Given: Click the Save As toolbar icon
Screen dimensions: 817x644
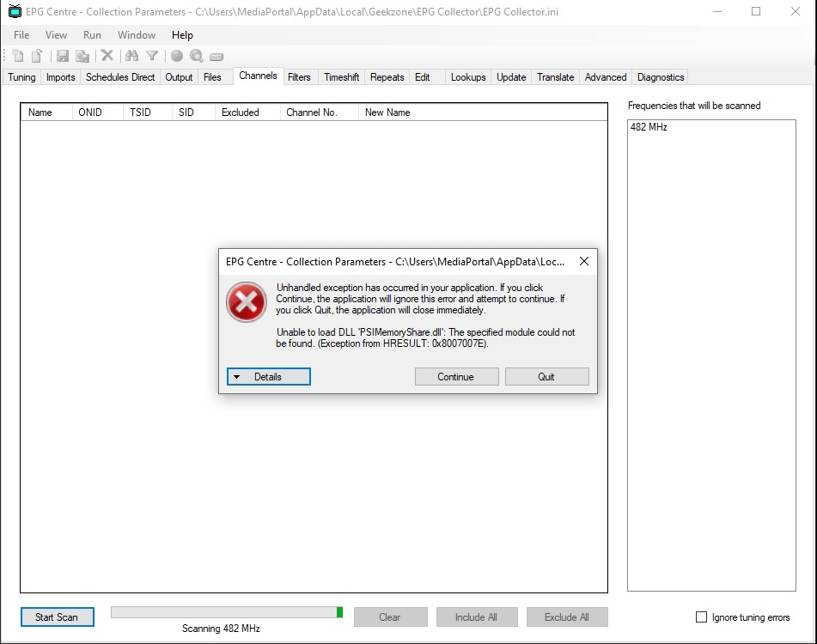Looking at the screenshot, I should coord(82,56).
